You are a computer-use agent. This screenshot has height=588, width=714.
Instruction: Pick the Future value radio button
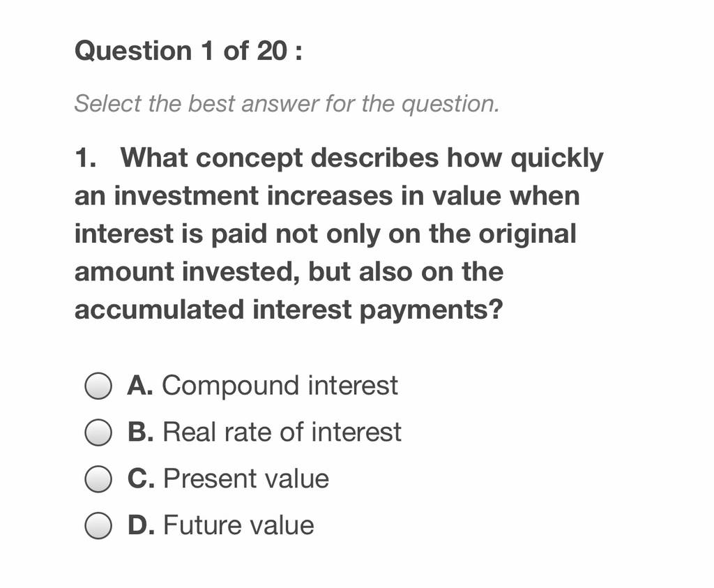coord(98,525)
